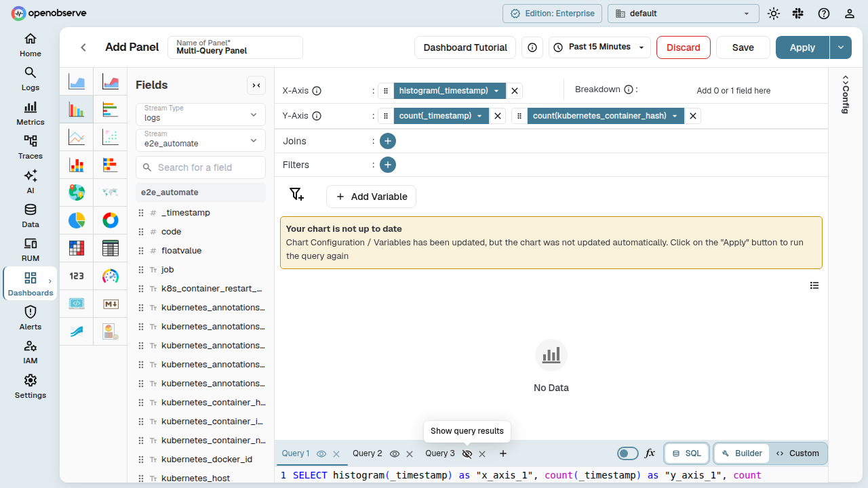Select the table chart type
The width and height of the screenshot is (868, 488).
click(x=110, y=248)
